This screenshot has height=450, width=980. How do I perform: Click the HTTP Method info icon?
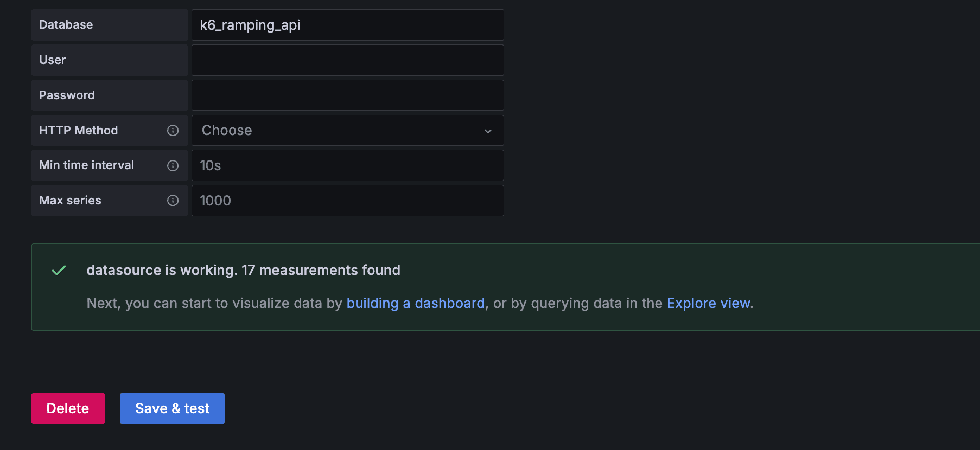173,131
